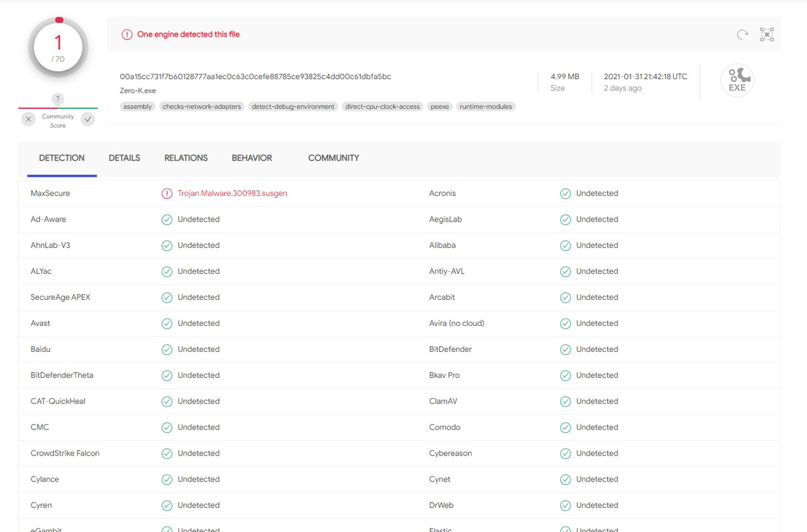Click Comodo undetected check icon
Screen dimensions: 807x532
(x=565, y=428)
